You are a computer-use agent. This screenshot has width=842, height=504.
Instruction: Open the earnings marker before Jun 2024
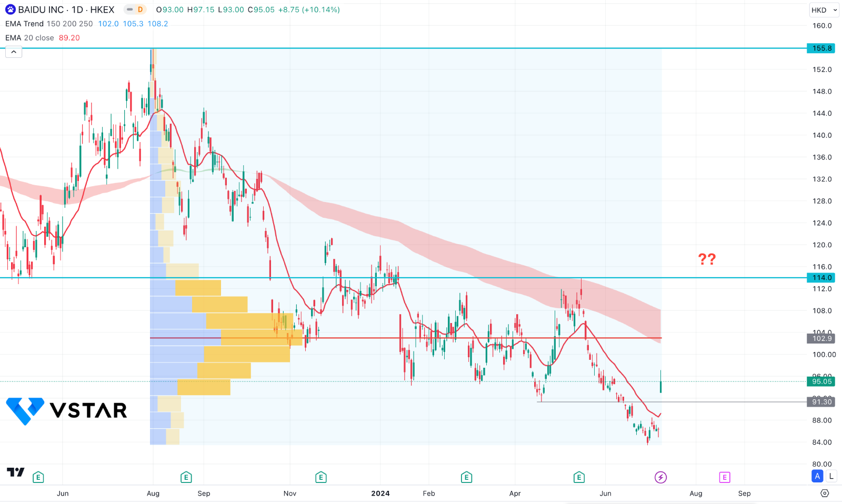(x=579, y=477)
